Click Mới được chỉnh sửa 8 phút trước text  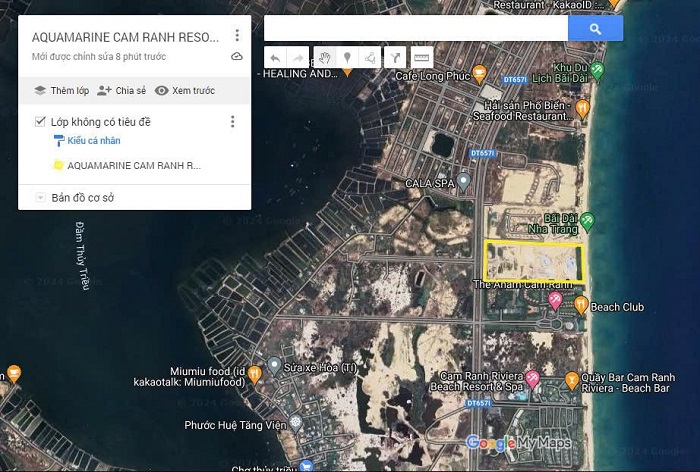tap(99, 57)
